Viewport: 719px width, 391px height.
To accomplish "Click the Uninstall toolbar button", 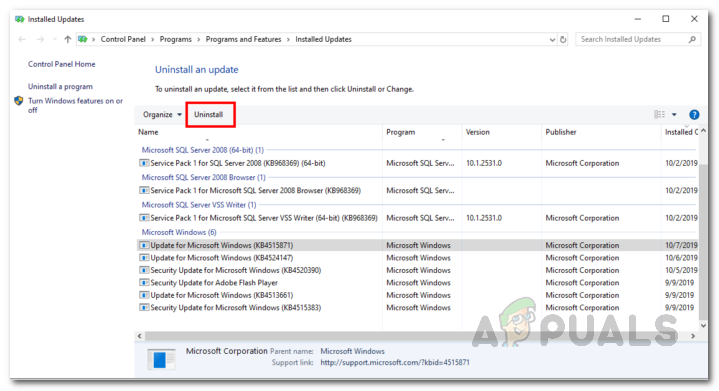I will (x=209, y=115).
